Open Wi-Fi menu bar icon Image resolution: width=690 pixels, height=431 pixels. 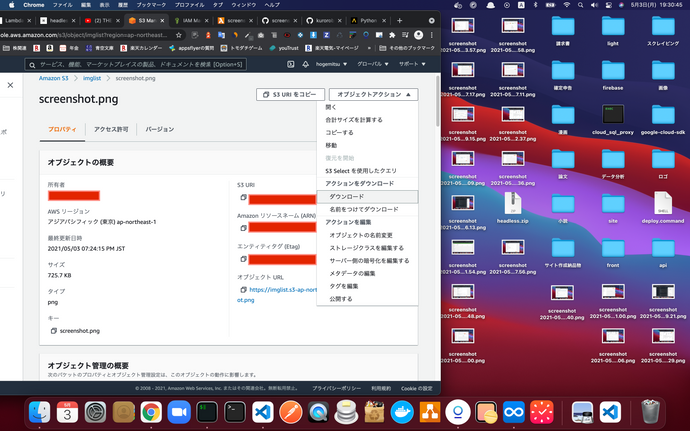[566, 5]
